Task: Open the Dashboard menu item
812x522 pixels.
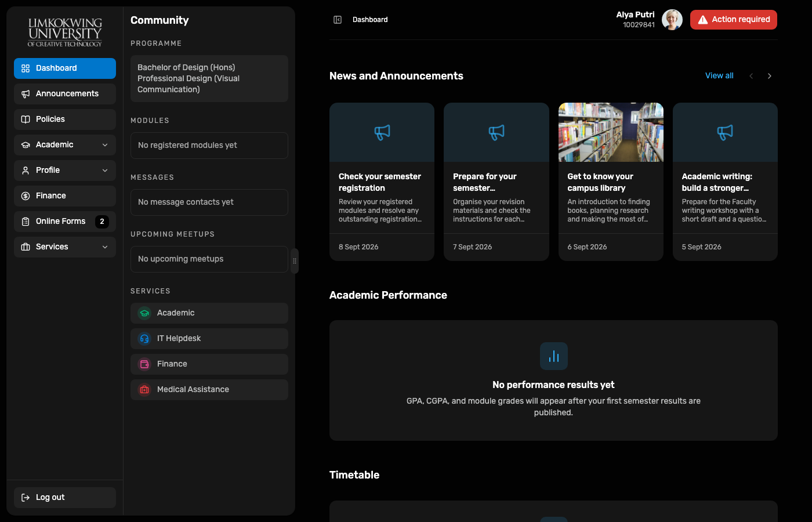Action: [65, 68]
